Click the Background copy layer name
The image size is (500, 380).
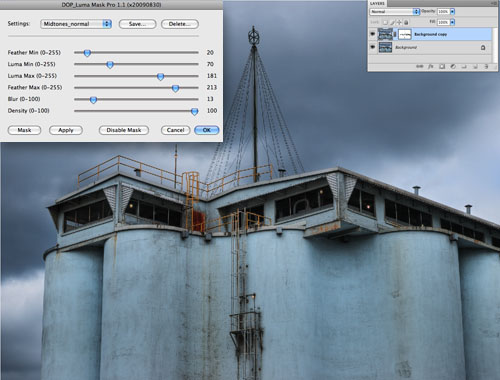(430, 34)
